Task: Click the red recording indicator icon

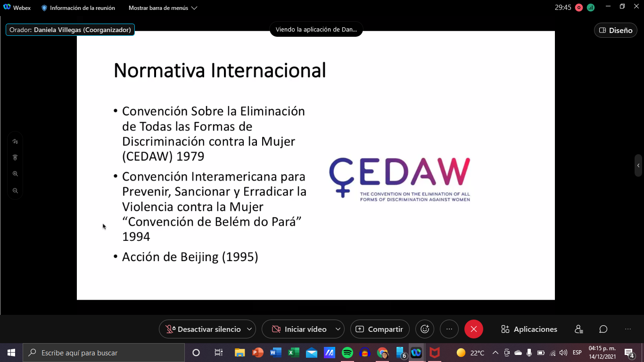Action: pyautogui.click(x=579, y=8)
